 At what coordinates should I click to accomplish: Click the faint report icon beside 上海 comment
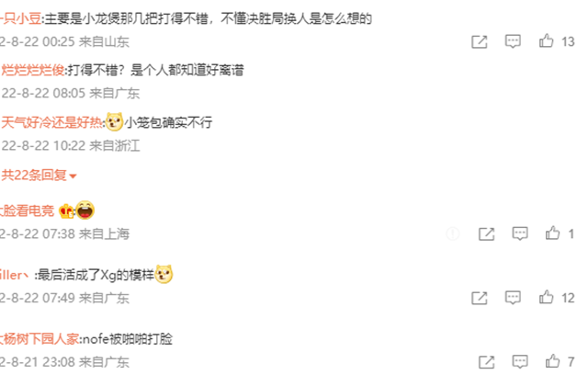click(x=453, y=234)
